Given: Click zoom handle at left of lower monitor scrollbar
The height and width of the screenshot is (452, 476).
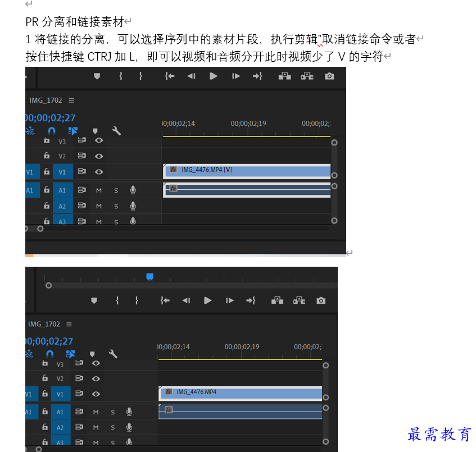Looking at the screenshot, I should pos(48,285).
